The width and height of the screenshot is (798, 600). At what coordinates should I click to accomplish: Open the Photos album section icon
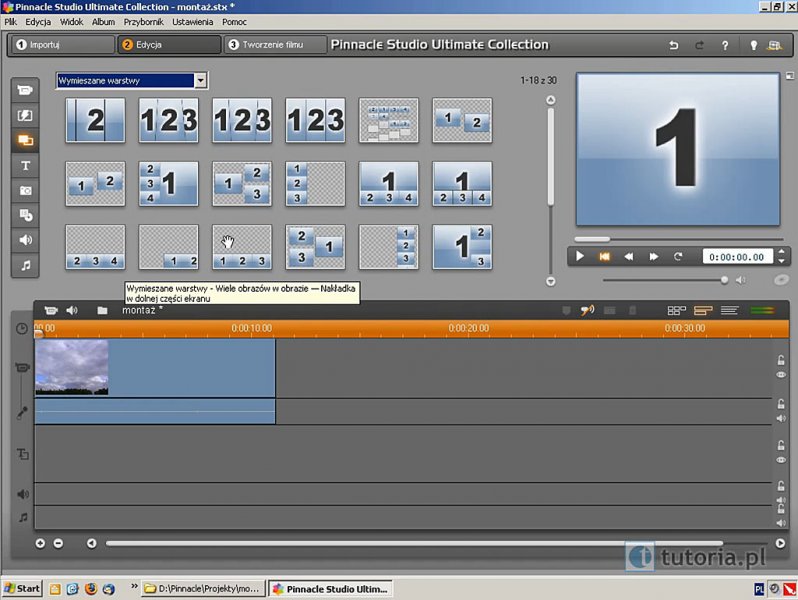[25, 190]
